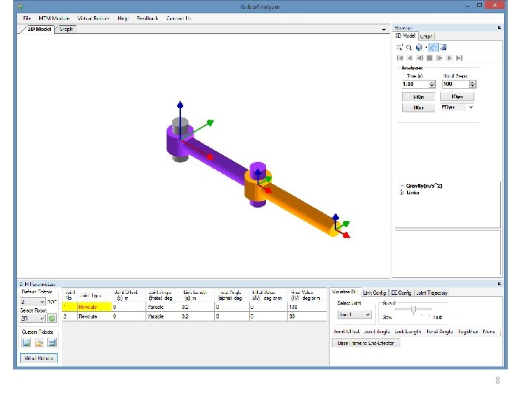Click the None visualize option
Screen dimensions: 532x399
click(489, 332)
